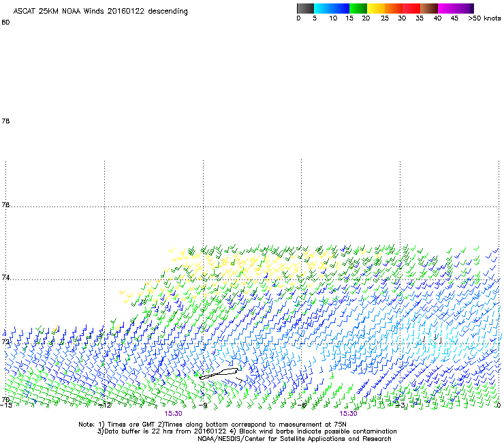
Task: Click the 15:30 time label near -9 longitude
Action: 173,414
